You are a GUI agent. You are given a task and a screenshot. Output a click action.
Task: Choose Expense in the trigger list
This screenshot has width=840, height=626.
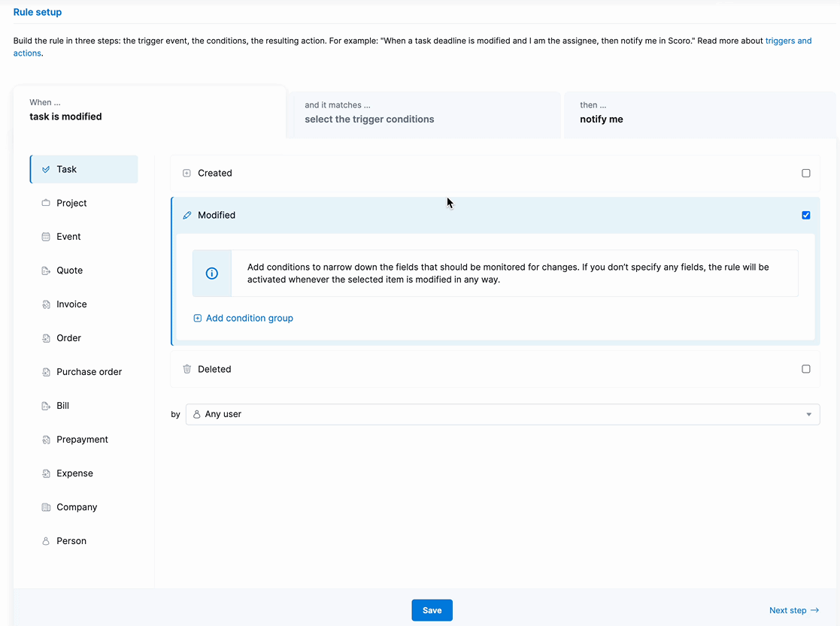point(83,473)
